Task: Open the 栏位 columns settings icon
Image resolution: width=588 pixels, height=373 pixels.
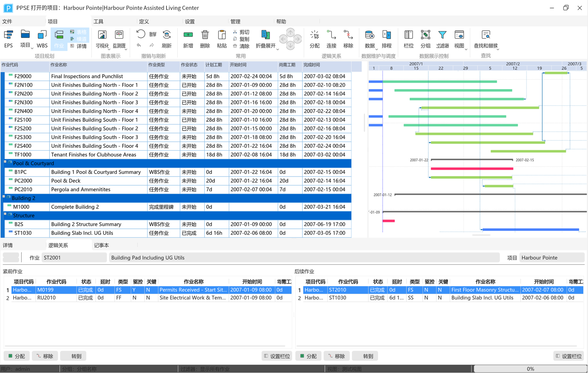Action: click(x=408, y=39)
